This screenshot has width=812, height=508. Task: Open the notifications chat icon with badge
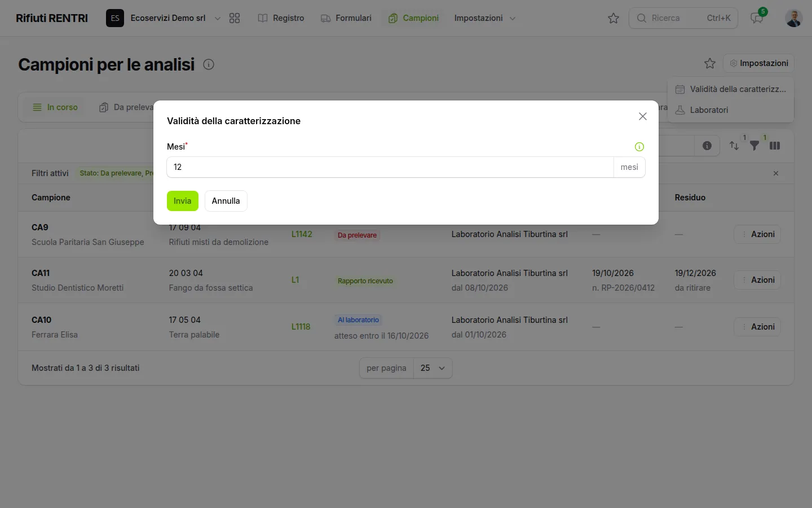(757, 18)
